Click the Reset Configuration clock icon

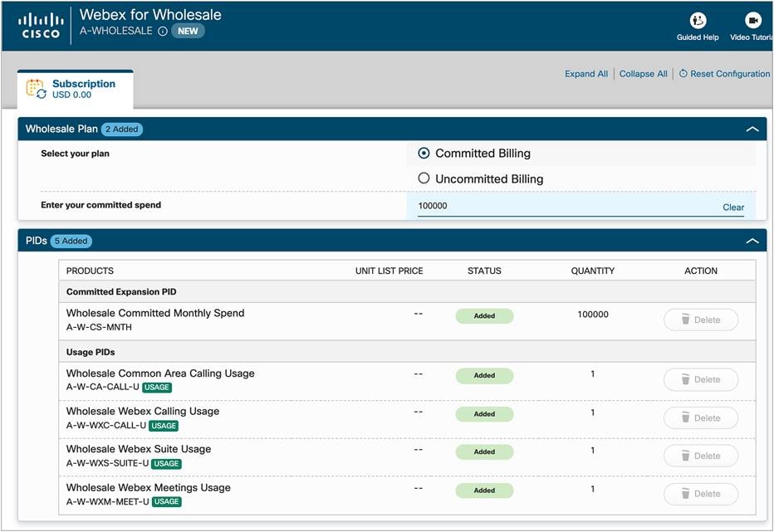pyautogui.click(x=683, y=74)
